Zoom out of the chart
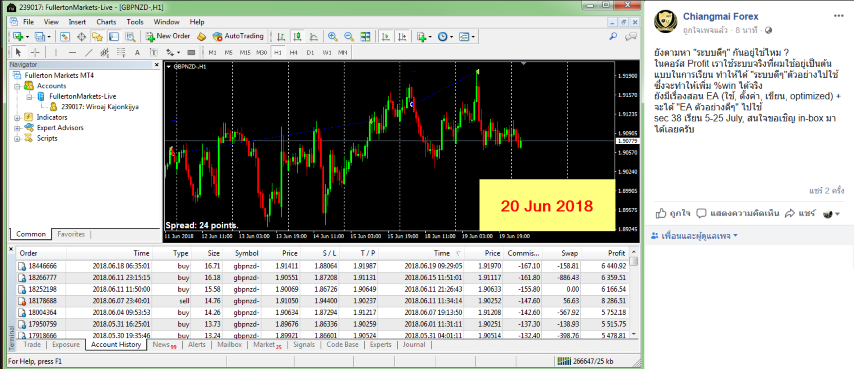This screenshot has width=854, height=369. (x=349, y=36)
